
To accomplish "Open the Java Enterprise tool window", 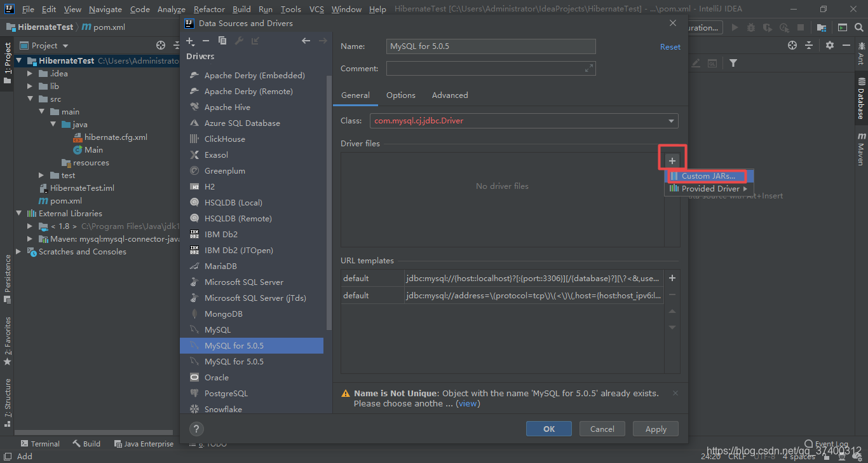I will (x=143, y=444).
